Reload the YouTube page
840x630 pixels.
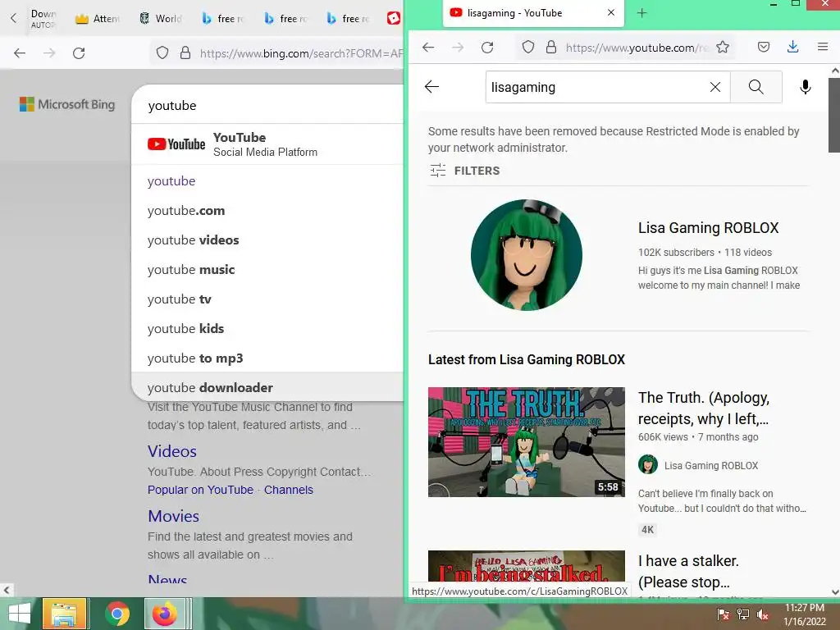(487, 47)
